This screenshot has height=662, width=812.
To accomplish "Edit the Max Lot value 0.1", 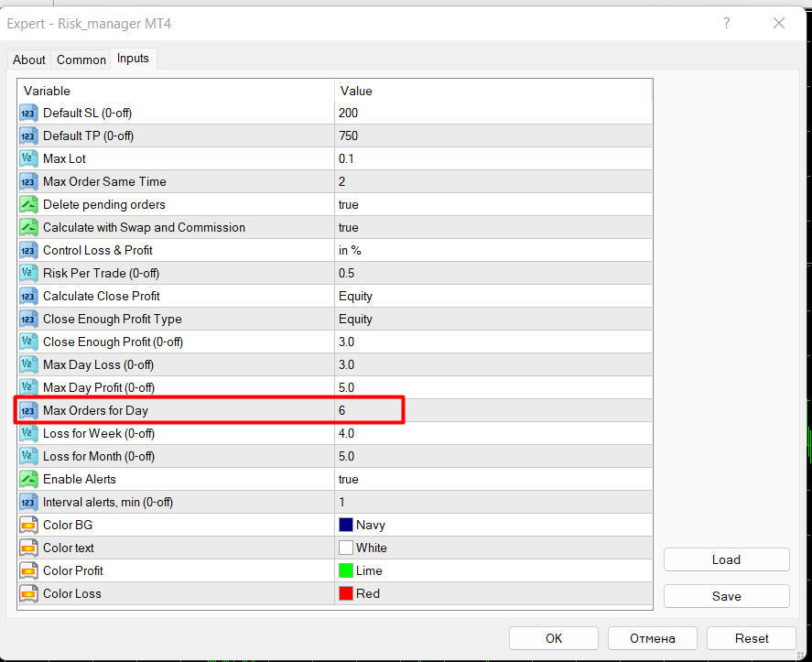I will (493, 158).
